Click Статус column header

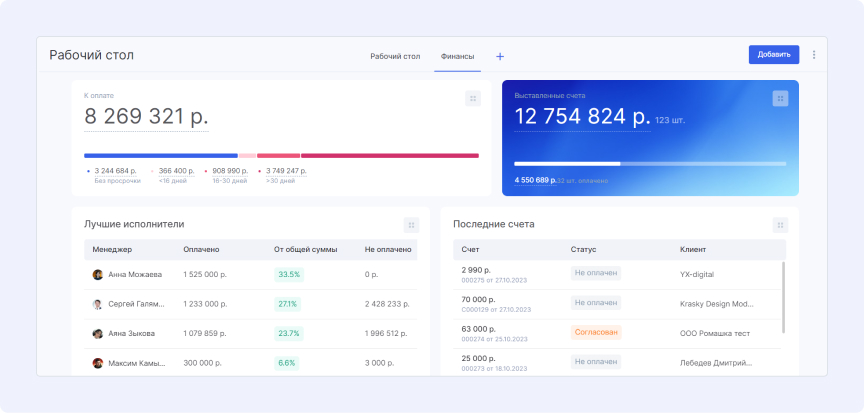[x=584, y=249]
